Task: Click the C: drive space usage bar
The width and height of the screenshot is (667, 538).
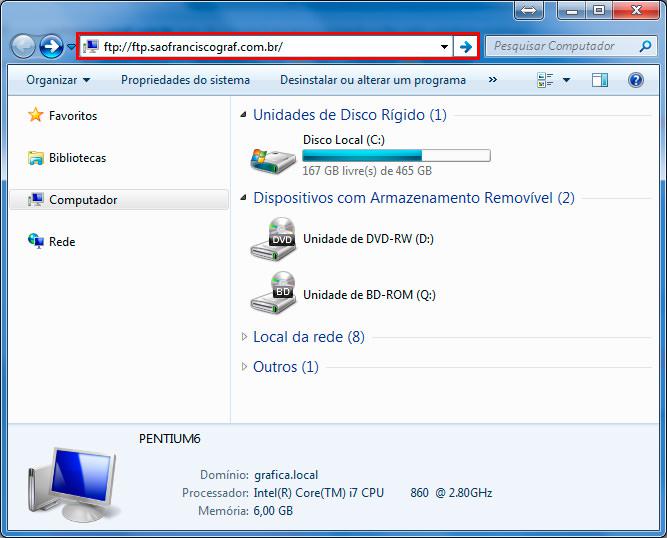Action: (x=396, y=156)
